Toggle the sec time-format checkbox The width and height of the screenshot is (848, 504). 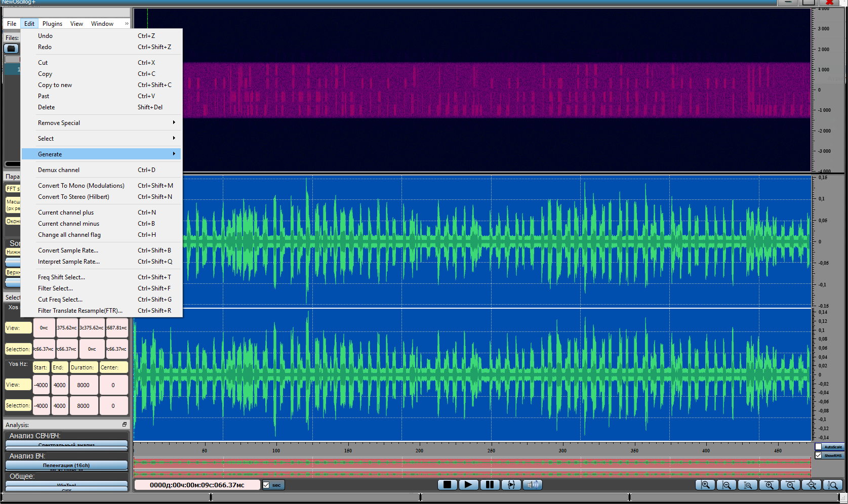[266, 485]
